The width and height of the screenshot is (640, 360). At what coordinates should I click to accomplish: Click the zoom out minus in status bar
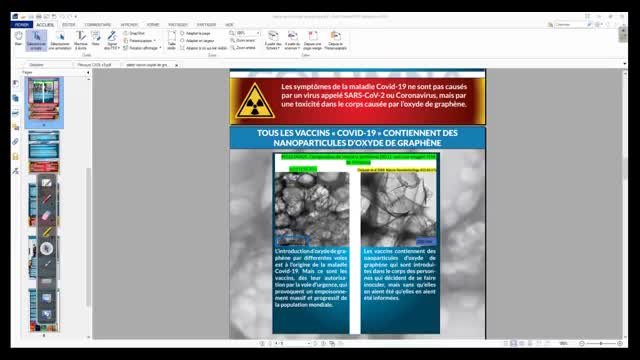point(582,344)
